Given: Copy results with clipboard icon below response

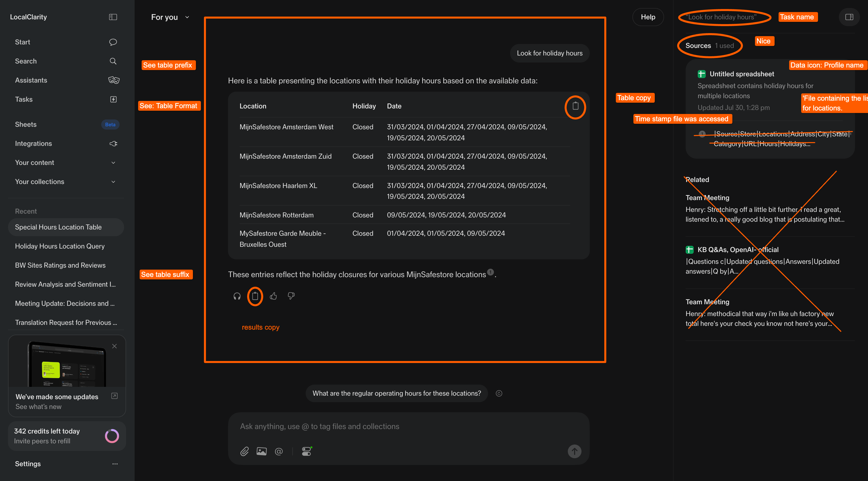Looking at the screenshot, I should pos(255,296).
